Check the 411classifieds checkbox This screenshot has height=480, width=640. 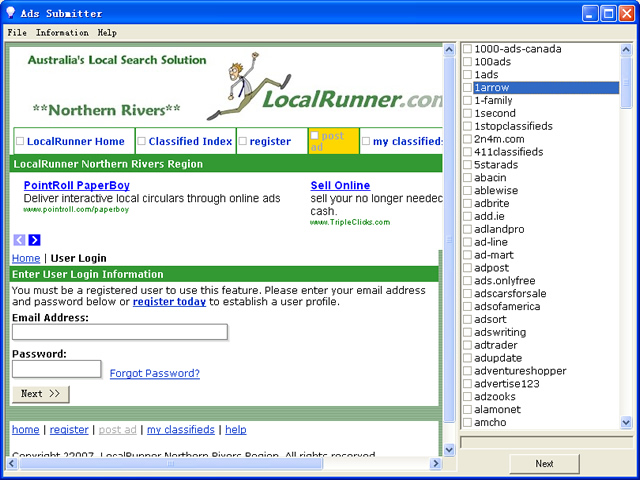tap(467, 152)
